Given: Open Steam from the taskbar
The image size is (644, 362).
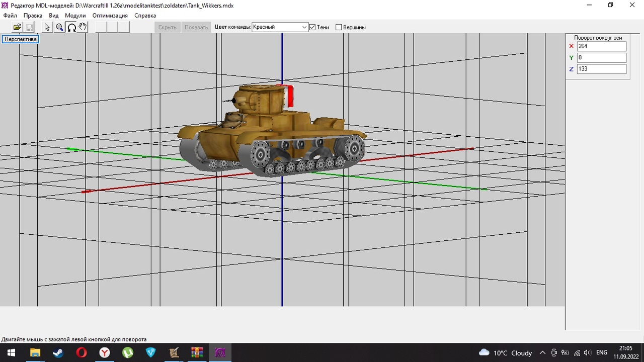Looking at the screenshot, I should coord(58,352).
